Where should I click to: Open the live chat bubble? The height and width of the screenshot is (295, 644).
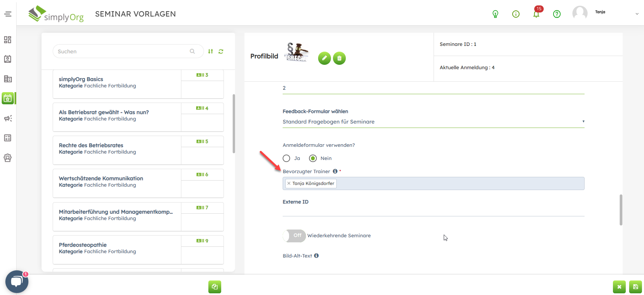pyautogui.click(x=17, y=281)
